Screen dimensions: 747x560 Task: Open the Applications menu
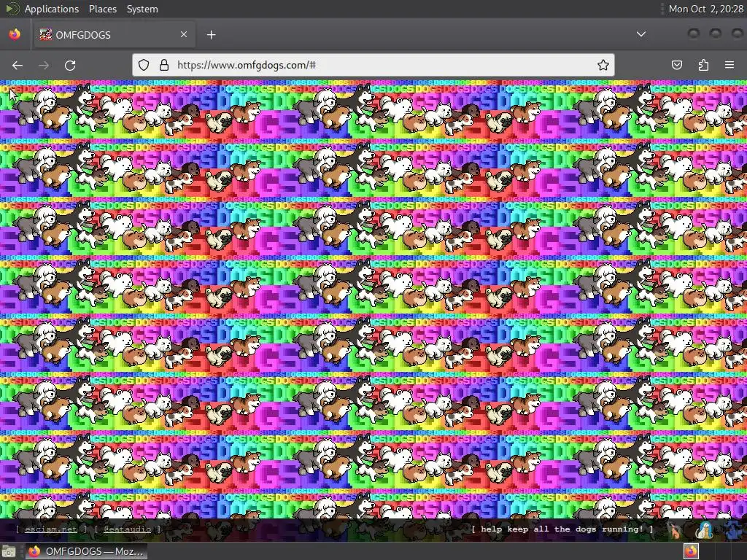click(x=52, y=9)
